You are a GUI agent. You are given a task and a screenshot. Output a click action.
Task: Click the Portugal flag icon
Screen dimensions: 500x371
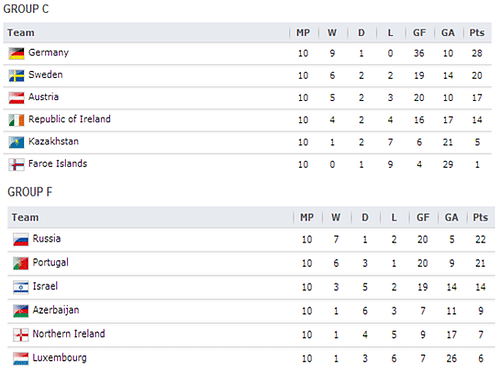point(21,263)
